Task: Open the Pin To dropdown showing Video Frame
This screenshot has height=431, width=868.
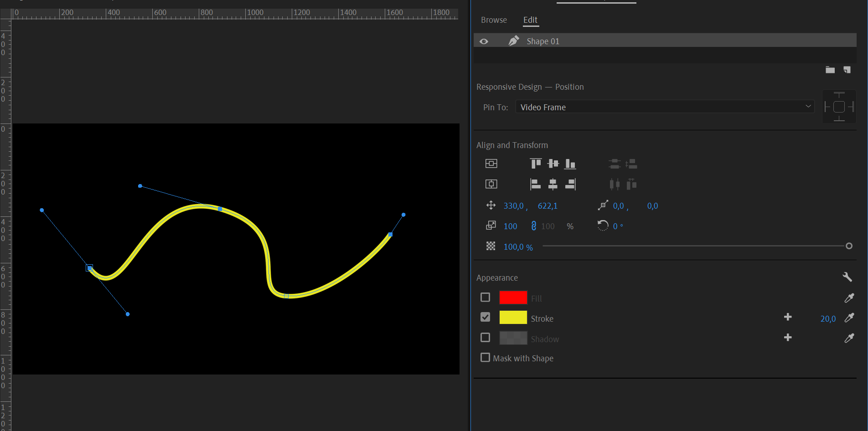Action: coord(664,107)
